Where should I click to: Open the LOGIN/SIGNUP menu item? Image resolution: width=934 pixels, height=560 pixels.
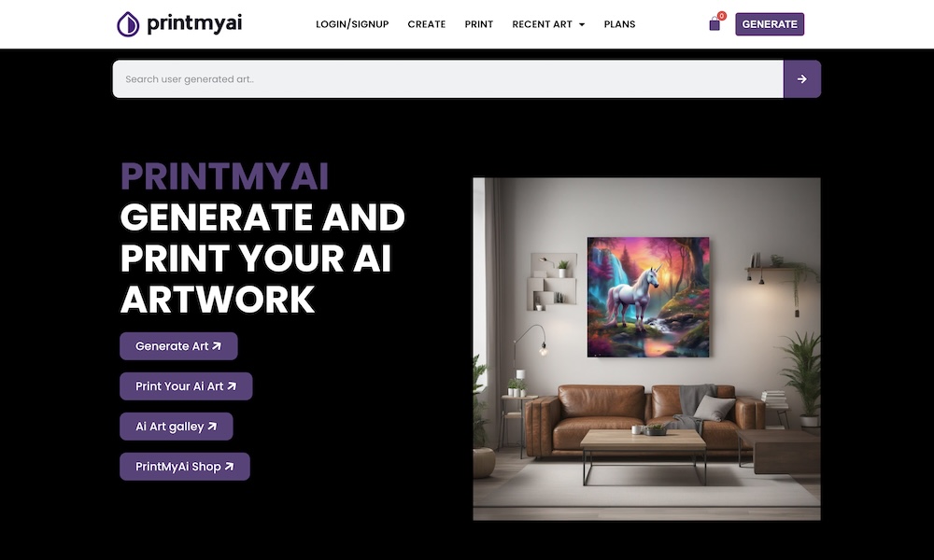point(352,24)
